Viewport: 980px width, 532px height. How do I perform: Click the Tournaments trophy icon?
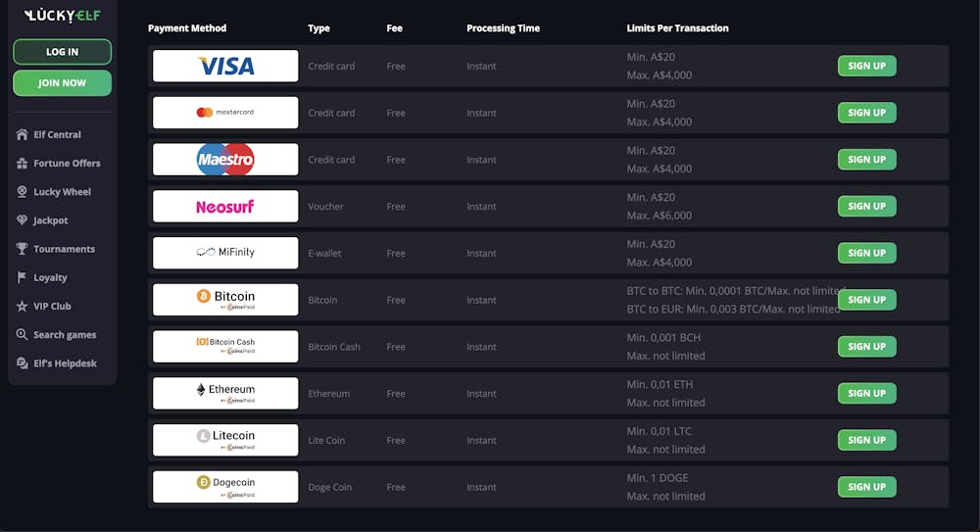coord(22,249)
